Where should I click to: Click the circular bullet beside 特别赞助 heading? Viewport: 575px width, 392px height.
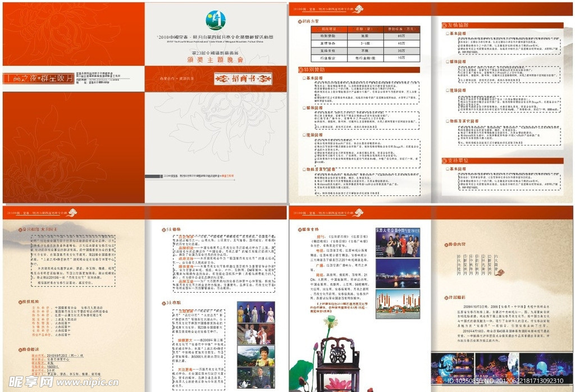[x=300, y=70]
